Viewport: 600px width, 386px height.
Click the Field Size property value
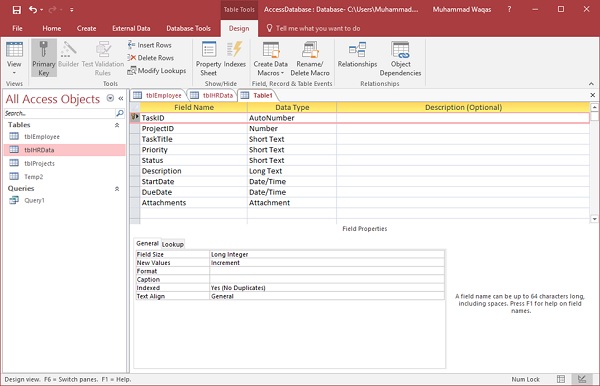tap(327, 254)
